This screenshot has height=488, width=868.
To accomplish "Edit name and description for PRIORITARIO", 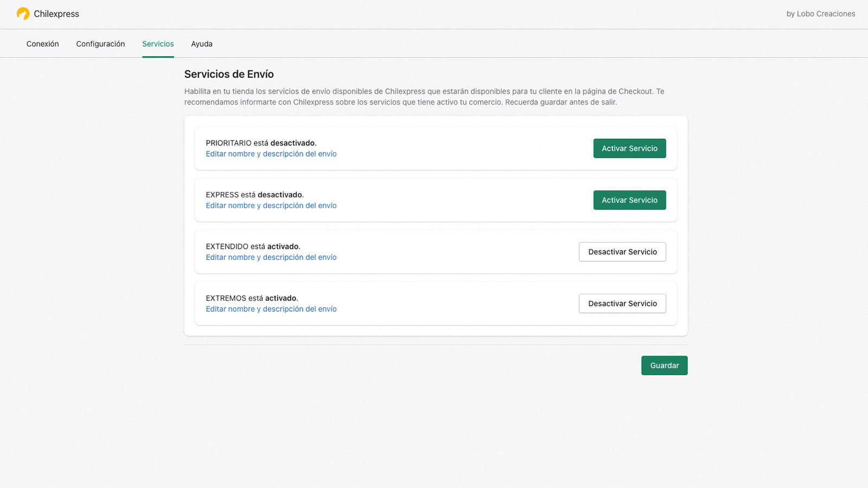I will [x=271, y=154].
